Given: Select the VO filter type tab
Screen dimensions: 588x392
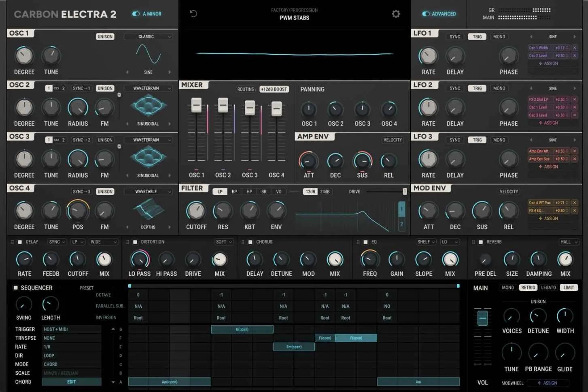Looking at the screenshot, I should coord(278,192).
